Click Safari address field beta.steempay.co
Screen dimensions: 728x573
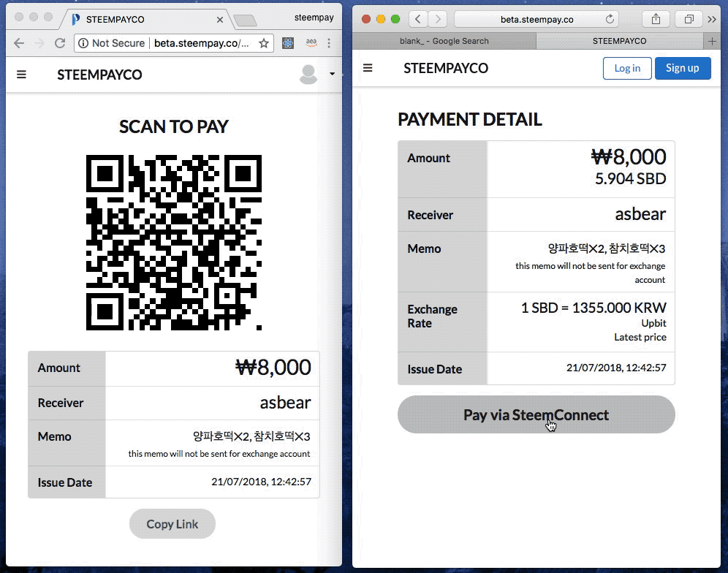click(x=537, y=20)
